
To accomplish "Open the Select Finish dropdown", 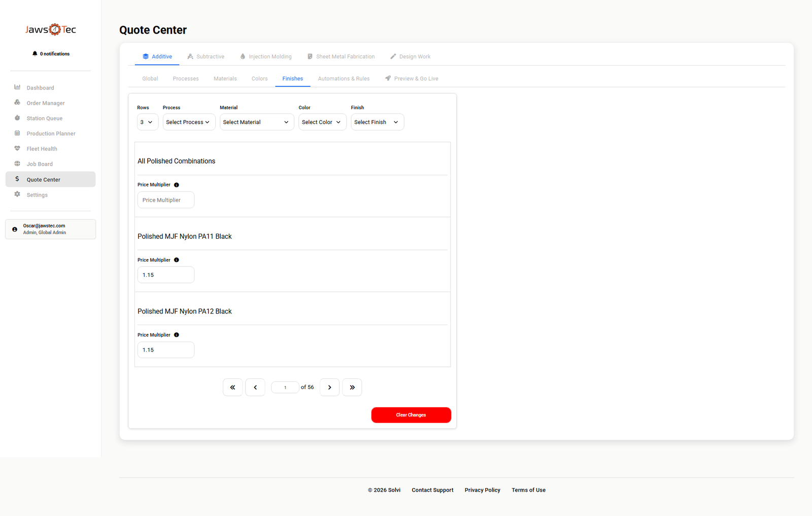I will pyautogui.click(x=378, y=122).
